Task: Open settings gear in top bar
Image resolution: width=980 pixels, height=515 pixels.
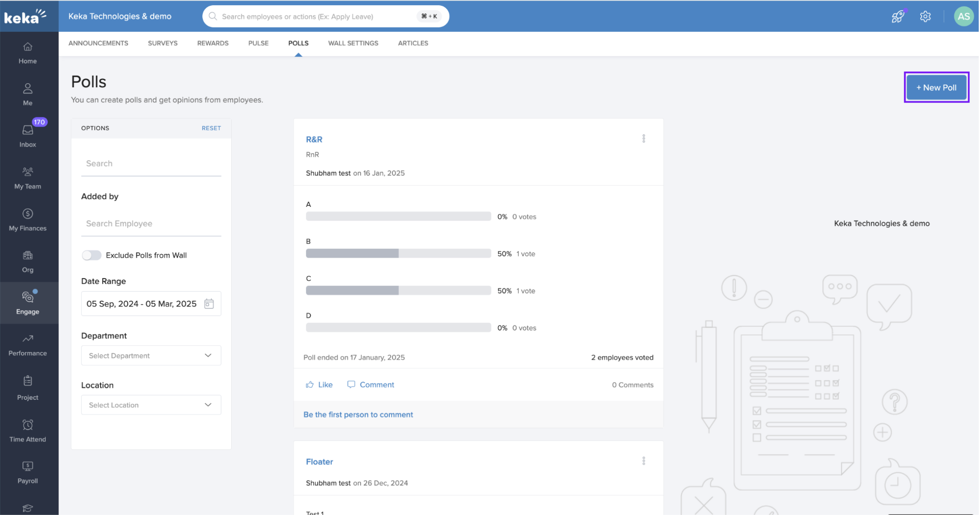Action: pos(925,16)
